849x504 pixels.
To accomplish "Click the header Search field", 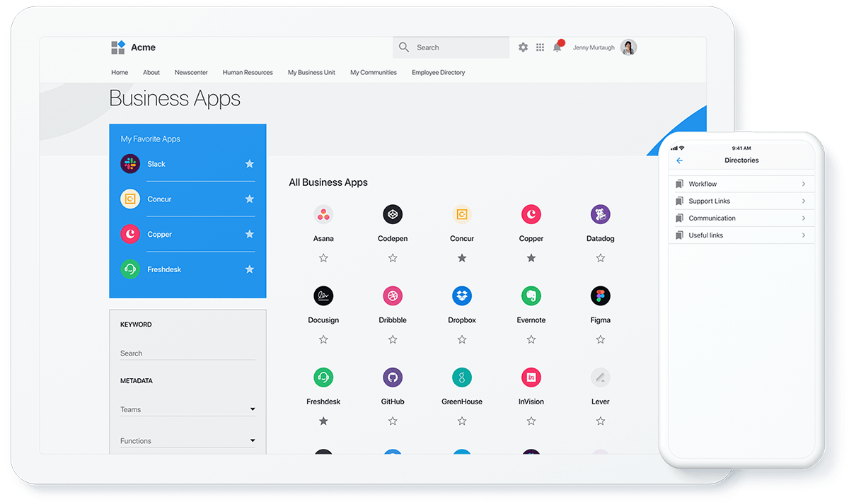I will click(x=451, y=47).
